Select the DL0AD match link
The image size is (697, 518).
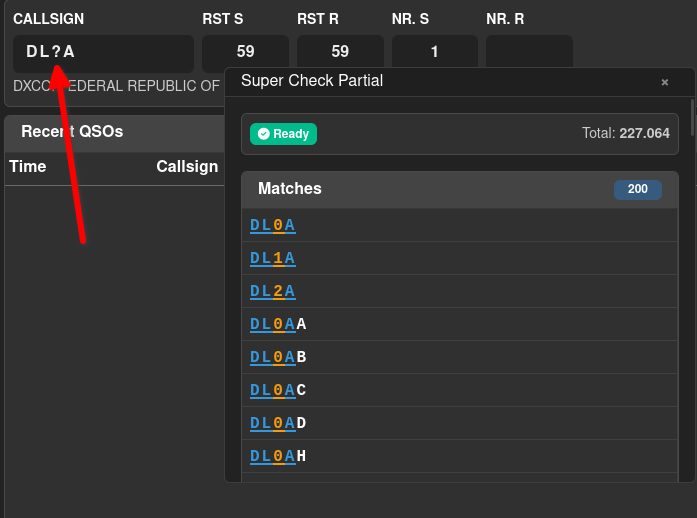click(x=278, y=423)
